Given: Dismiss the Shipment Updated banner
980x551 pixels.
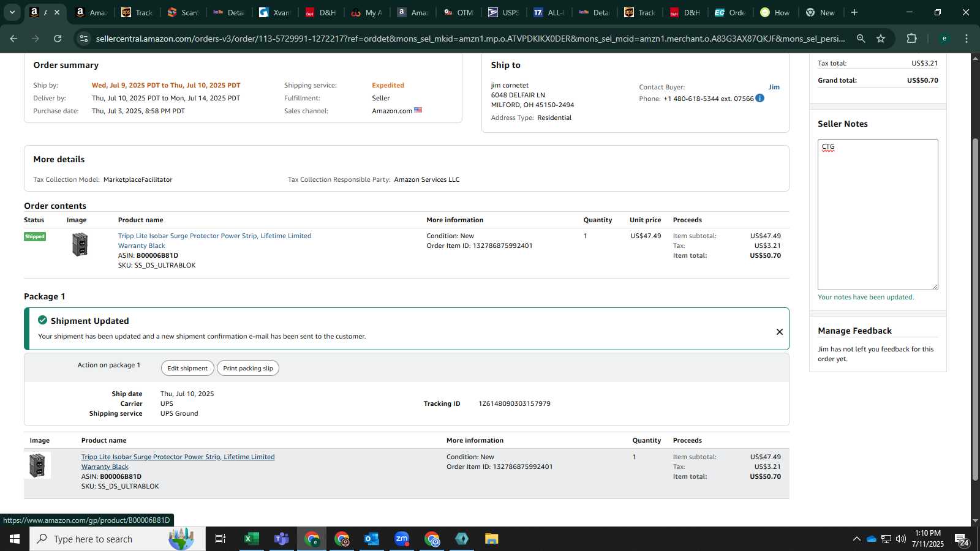Looking at the screenshot, I should tap(780, 332).
